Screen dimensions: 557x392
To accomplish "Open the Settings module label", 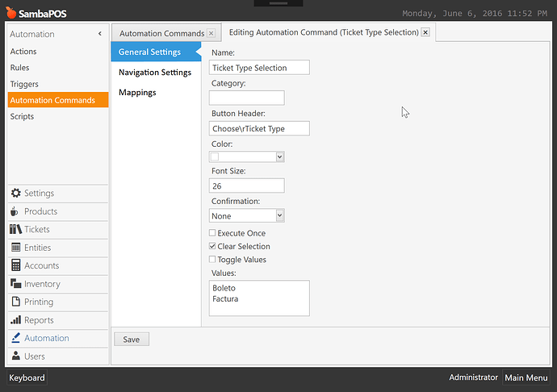I will [39, 193].
